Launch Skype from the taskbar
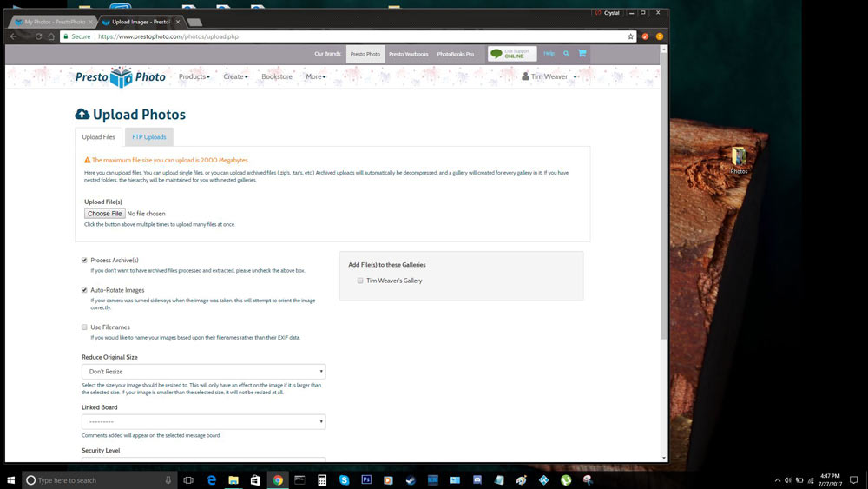The image size is (868, 489). 345,479
